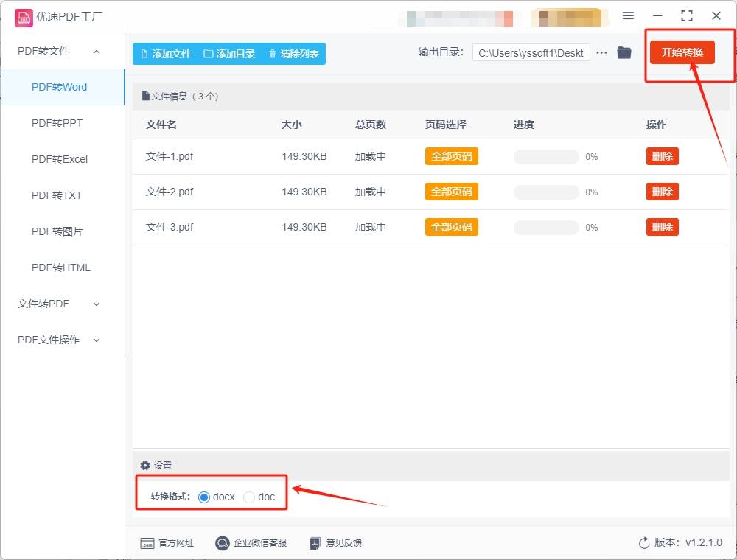
Task: Click version text v1.2.1.0
Action: (704, 542)
